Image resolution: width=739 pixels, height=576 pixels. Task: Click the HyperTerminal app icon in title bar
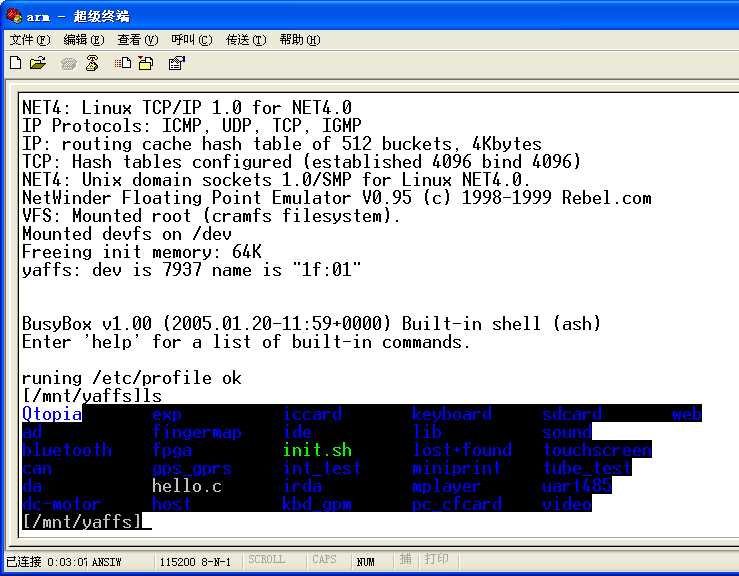click(x=14, y=16)
